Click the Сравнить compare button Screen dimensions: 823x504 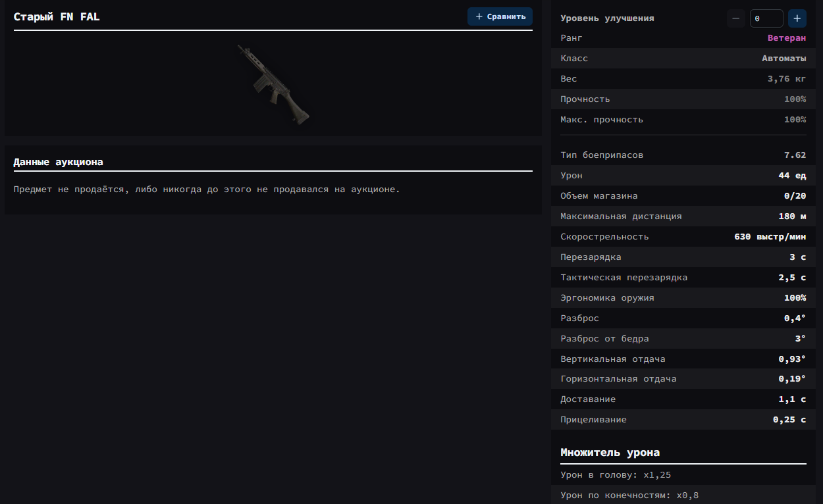pyautogui.click(x=500, y=16)
